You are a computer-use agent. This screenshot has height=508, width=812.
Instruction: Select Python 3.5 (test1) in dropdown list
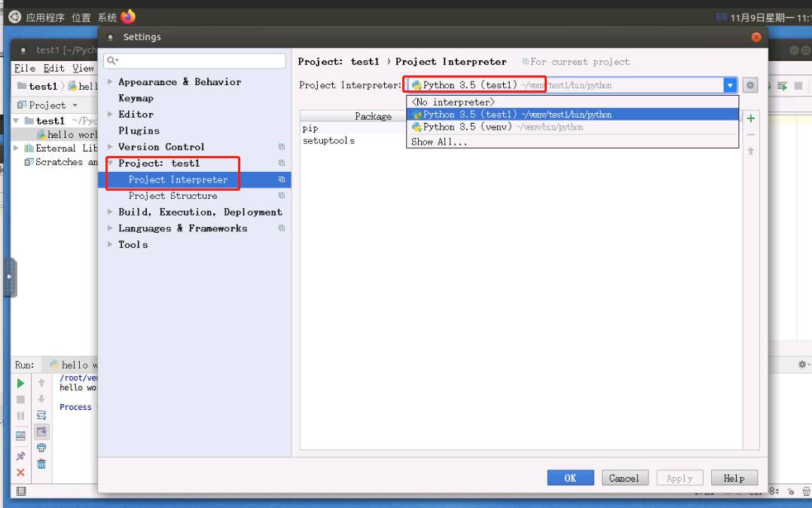tap(572, 115)
